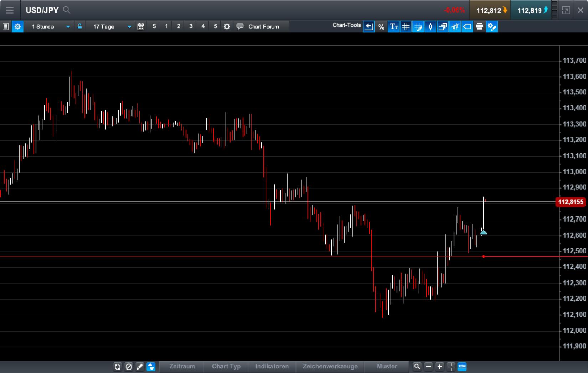Open the text annotation tool (Tt icon)

point(393,26)
